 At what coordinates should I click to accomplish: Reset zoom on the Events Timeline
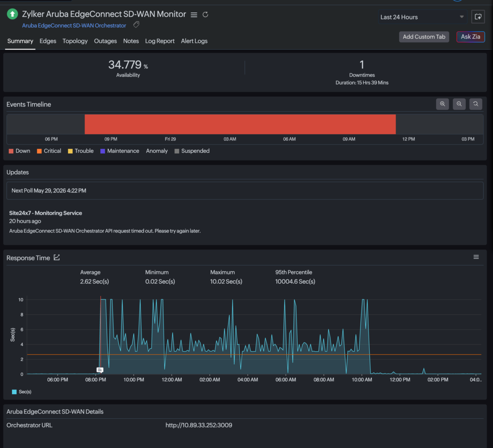[476, 104]
